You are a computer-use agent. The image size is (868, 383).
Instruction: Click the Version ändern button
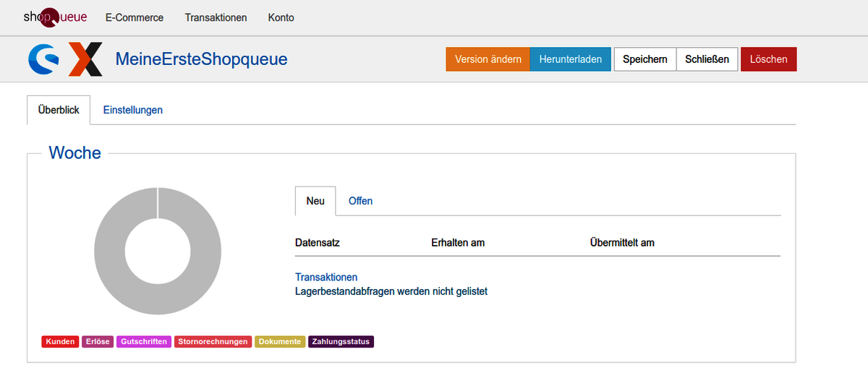(488, 59)
